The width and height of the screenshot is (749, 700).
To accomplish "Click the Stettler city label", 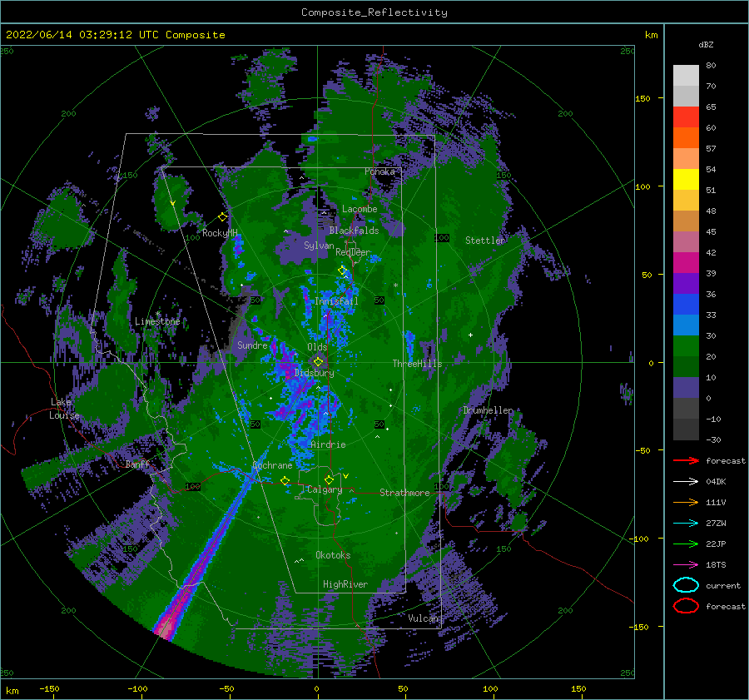I will [485, 241].
